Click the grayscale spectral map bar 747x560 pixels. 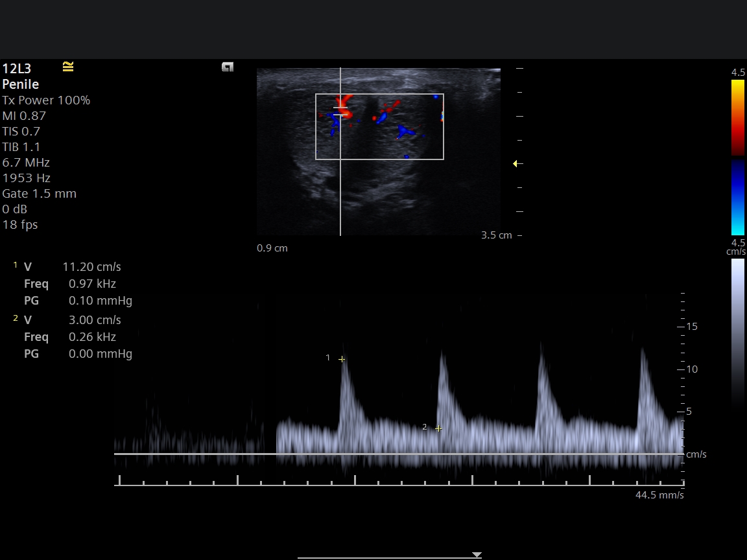coord(738,331)
